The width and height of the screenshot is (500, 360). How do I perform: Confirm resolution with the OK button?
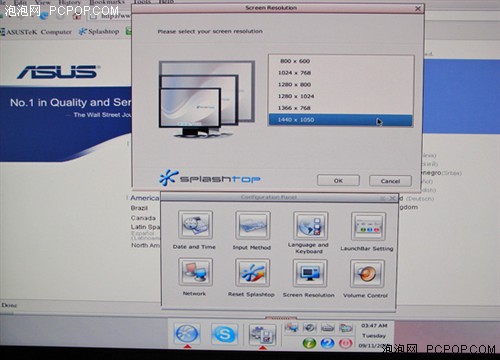tap(338, 180)
